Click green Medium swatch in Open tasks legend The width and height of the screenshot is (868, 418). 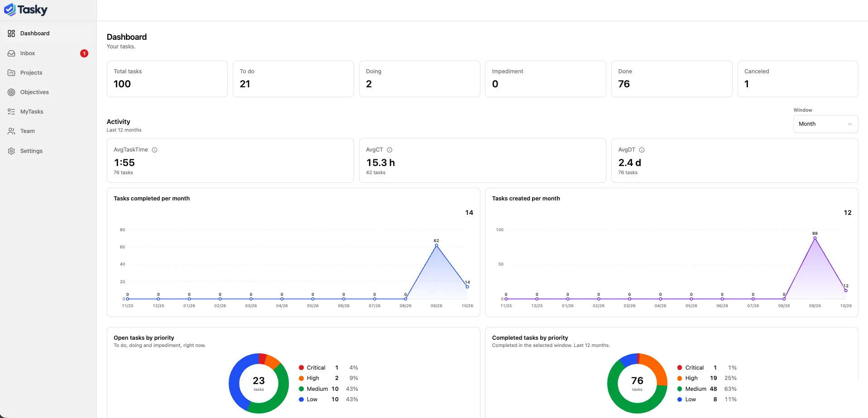(302, 389)
